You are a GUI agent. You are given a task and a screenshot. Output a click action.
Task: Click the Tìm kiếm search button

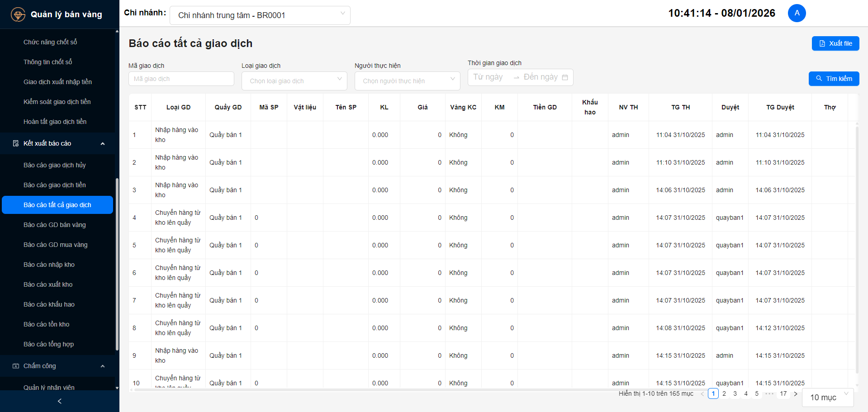[x=834, y=79]
